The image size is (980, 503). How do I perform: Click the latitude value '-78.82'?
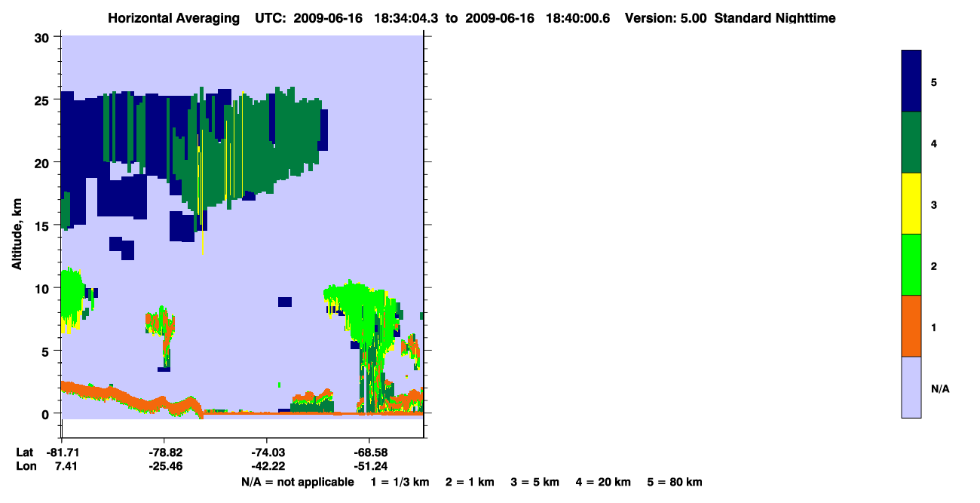(164, 452)
